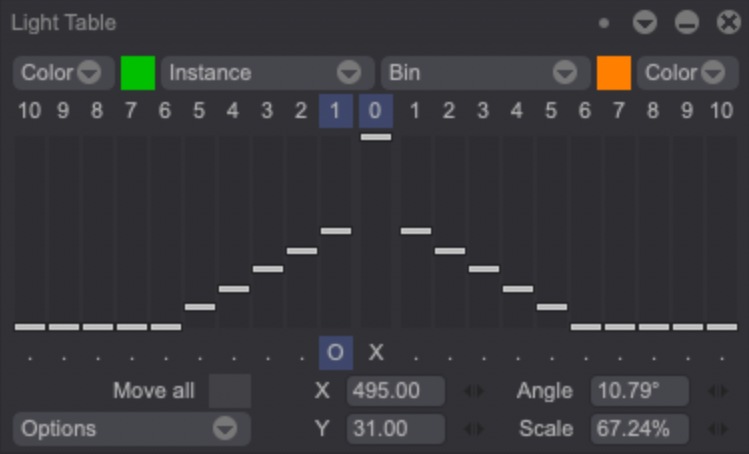The width and height of the screenshot is (749, 454).
Task: Select frame 0 in the number row
Action: 375,111
